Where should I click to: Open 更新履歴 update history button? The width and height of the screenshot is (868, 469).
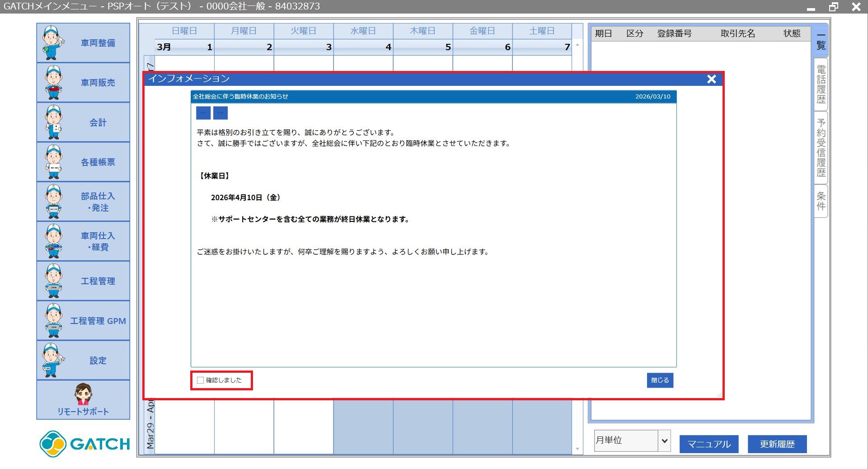click(777, 444)
